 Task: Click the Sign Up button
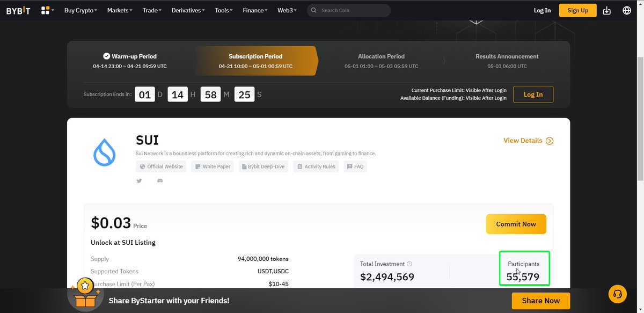(x=578, y=10)
